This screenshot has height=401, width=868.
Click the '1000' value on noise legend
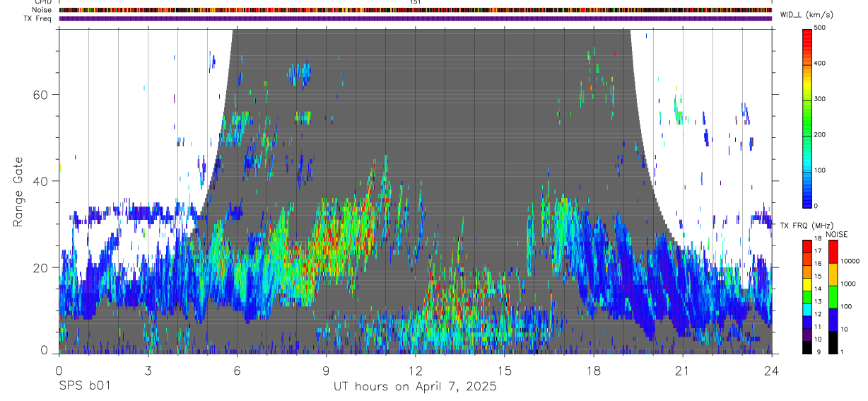(x=848, y=284)
